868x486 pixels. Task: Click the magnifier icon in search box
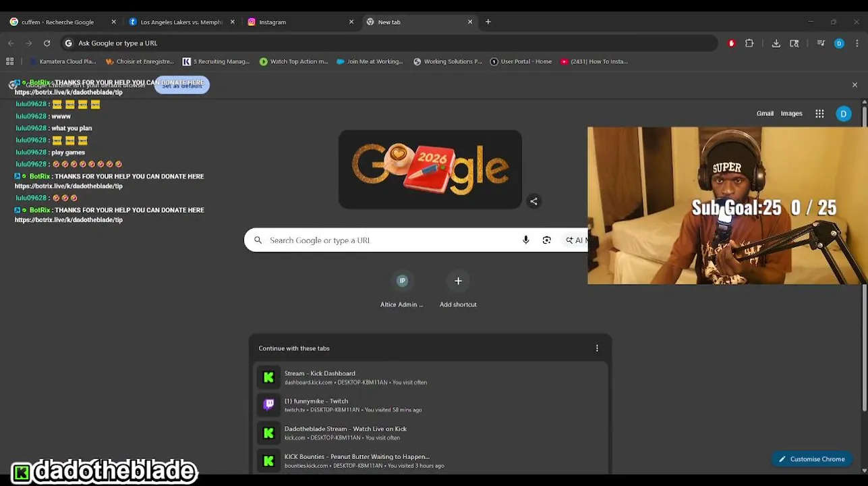coord(258,240)
